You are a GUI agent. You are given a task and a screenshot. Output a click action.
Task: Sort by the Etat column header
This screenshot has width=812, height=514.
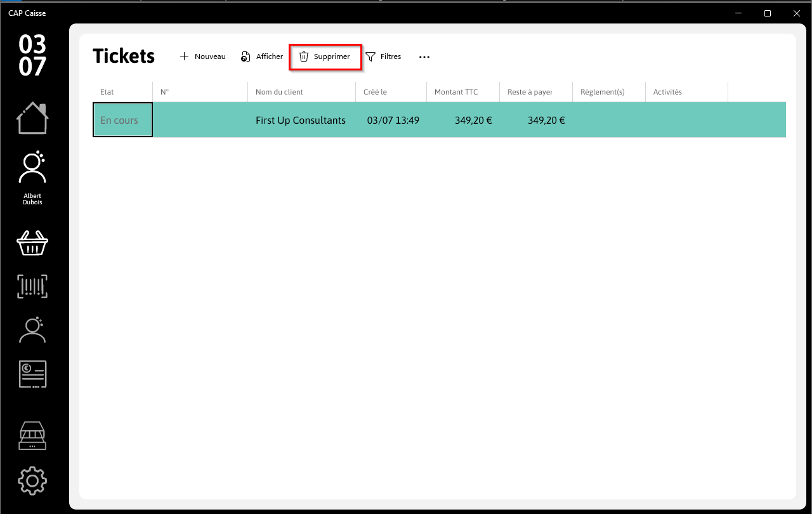pyautogui.click(x=122, y=92)
